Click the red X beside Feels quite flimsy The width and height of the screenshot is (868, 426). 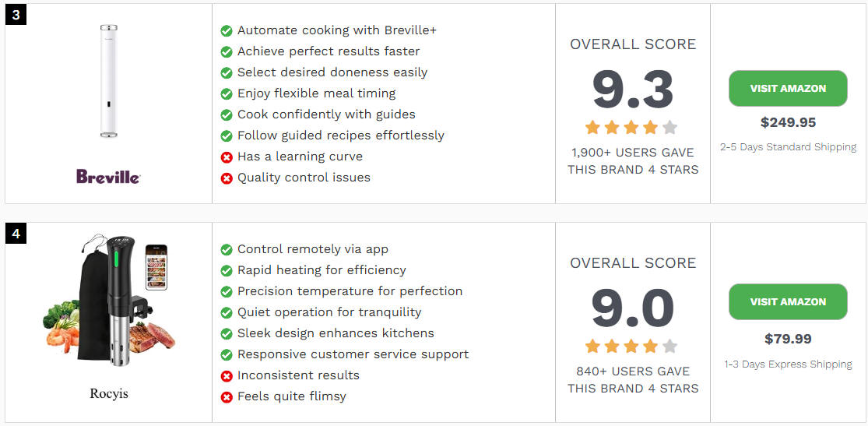click(x=227, y=397)
